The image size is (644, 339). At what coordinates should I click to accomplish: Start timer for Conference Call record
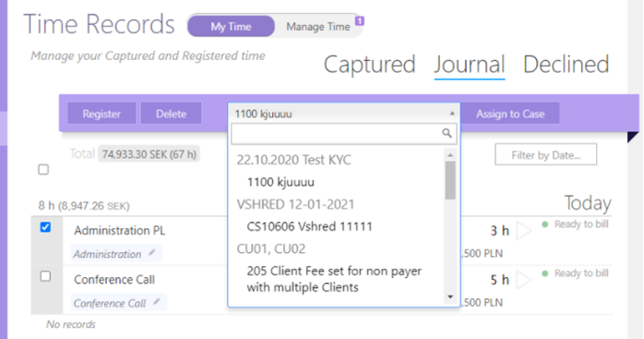click(x=524, y=280)
